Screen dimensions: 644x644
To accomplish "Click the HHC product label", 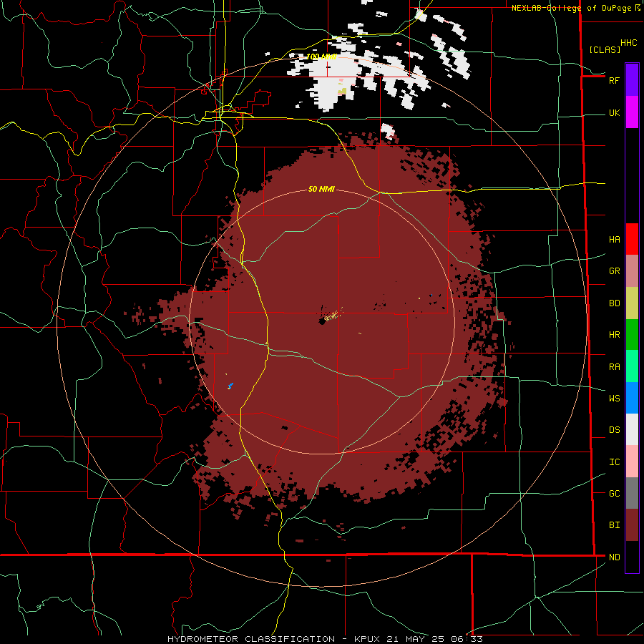I will [629, 43].
